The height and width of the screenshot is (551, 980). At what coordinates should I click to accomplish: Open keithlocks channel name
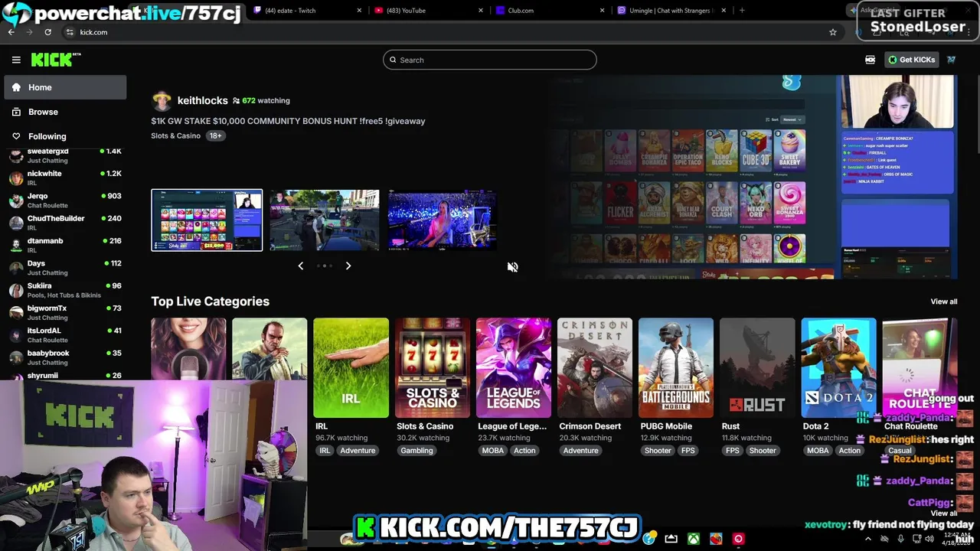pyautogui.click(x=202, y=100)
